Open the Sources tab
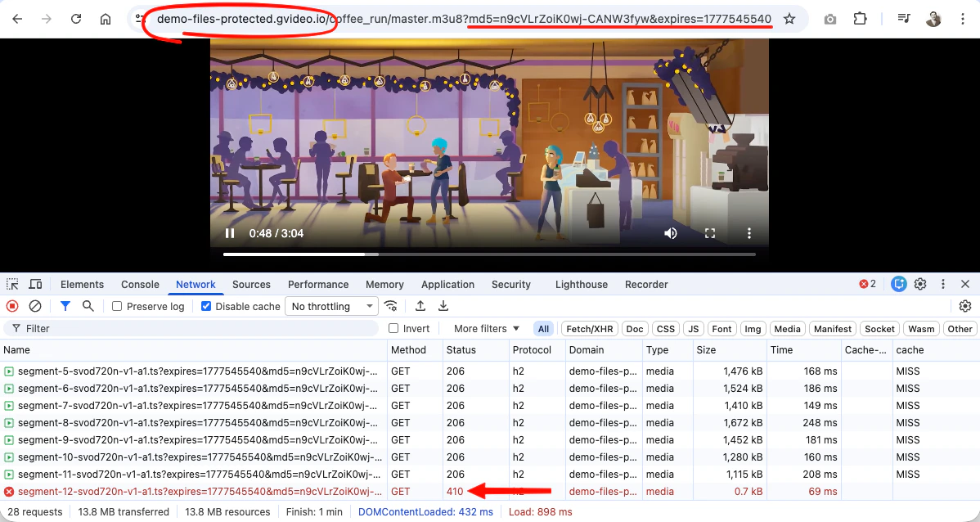Screen dimensions: 980x522 point(251,285)
